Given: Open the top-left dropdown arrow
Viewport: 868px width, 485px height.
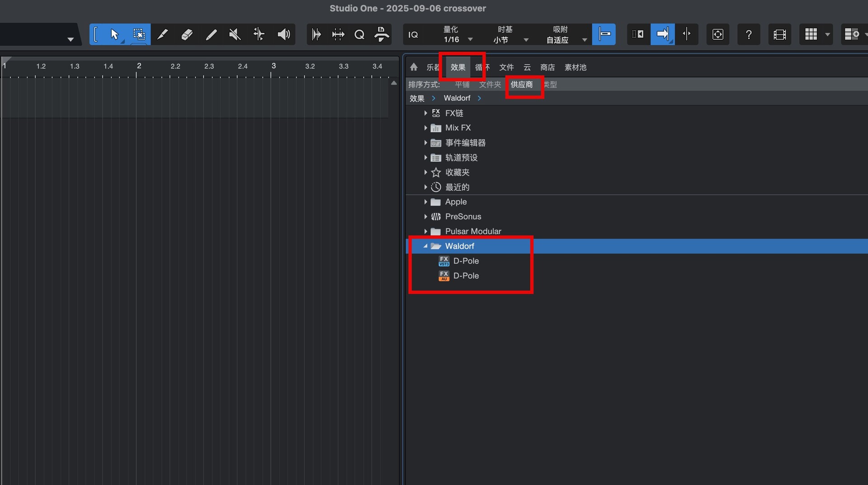Looking at the screenshot, I should [71, 39].
